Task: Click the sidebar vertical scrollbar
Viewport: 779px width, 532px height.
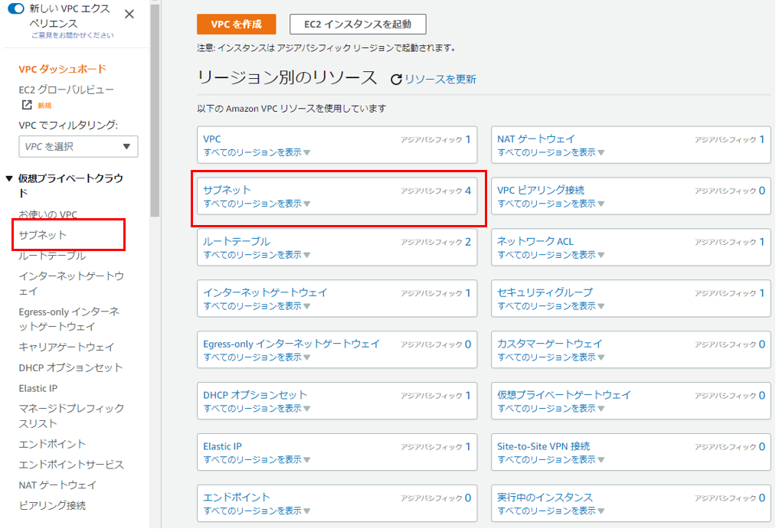Action: [155, 109]
